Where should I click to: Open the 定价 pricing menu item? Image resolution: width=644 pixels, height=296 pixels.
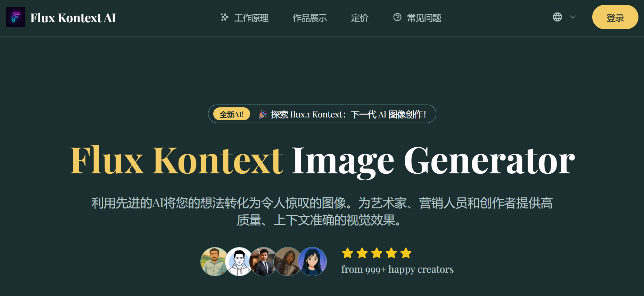[360, 18]
